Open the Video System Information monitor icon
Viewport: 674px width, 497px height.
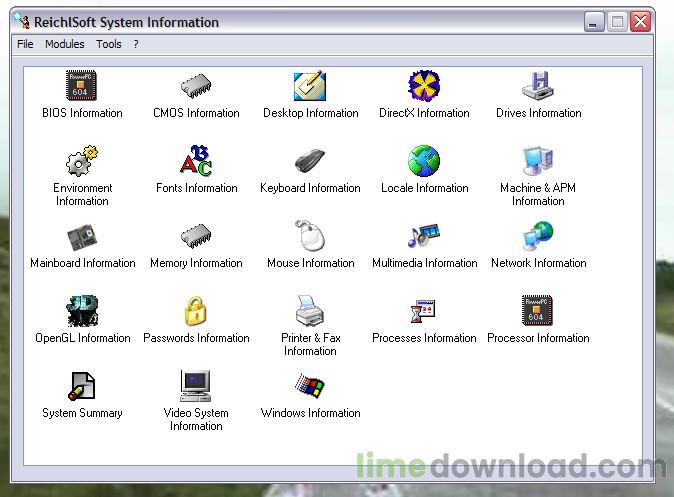(x=196, y=386)
